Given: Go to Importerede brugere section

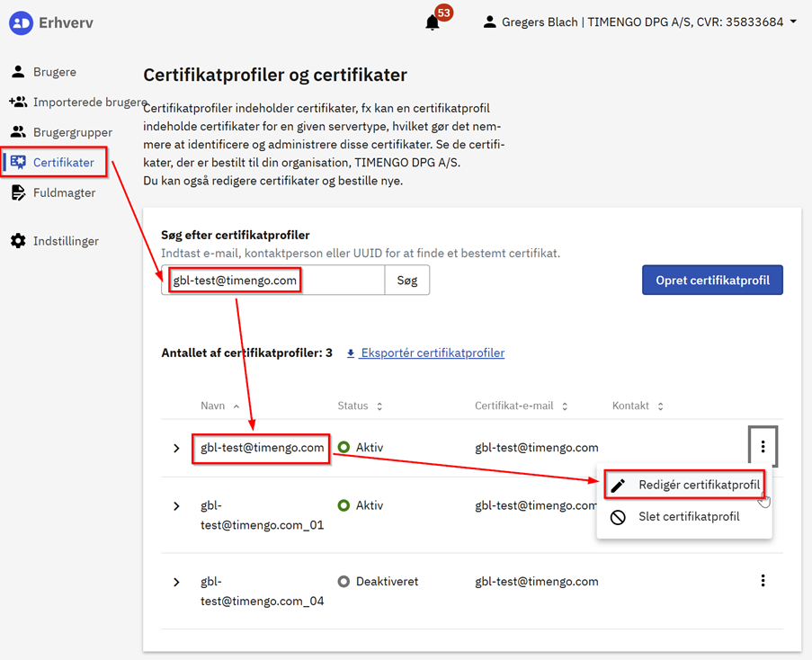Looking at the screenshot, I should point(89,102).
